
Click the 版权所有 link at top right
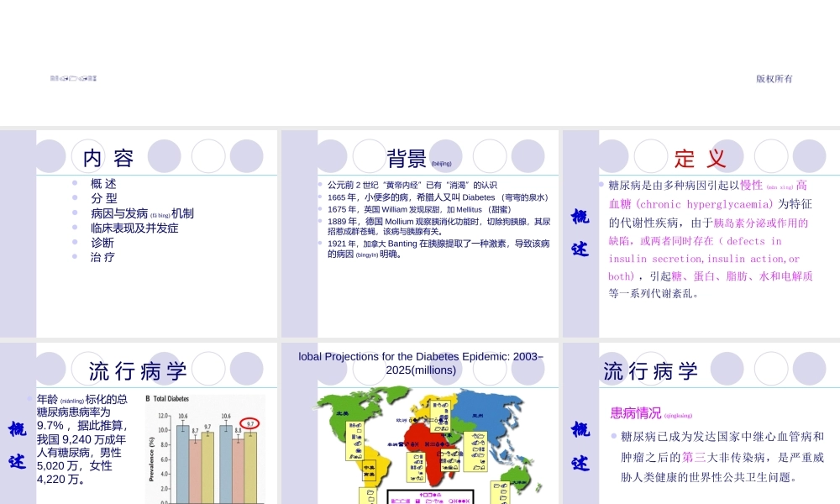coord(773,78)
